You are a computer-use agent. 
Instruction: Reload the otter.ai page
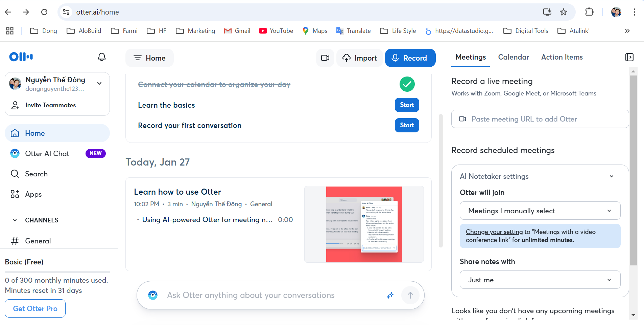(44, 12)
